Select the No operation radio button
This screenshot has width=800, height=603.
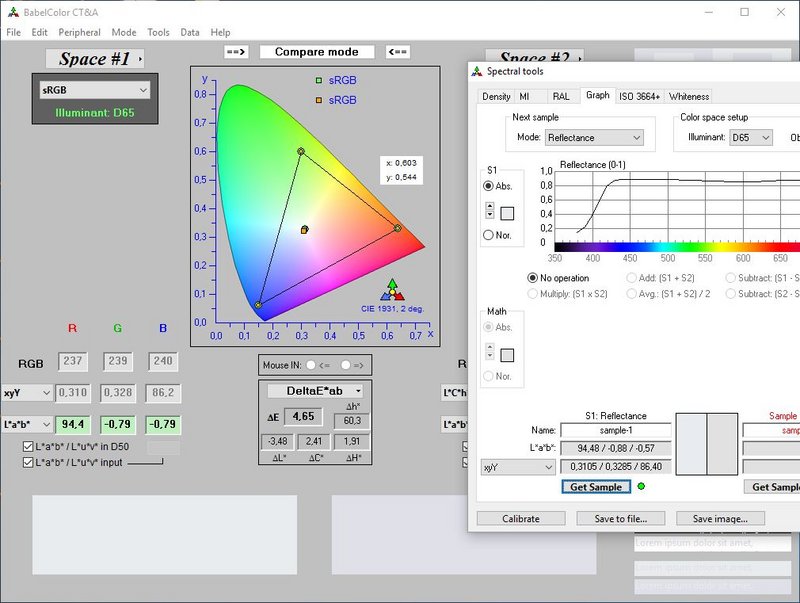click(532, 278)
